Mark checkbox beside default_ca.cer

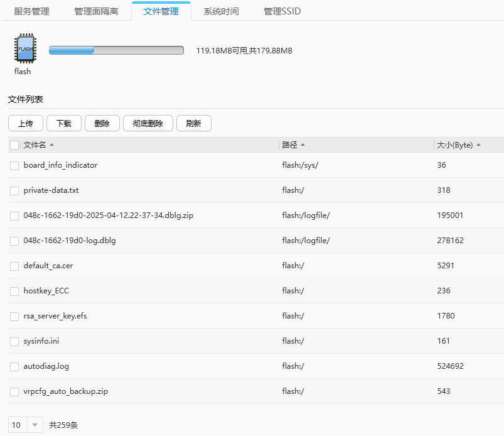pos(14,266)
